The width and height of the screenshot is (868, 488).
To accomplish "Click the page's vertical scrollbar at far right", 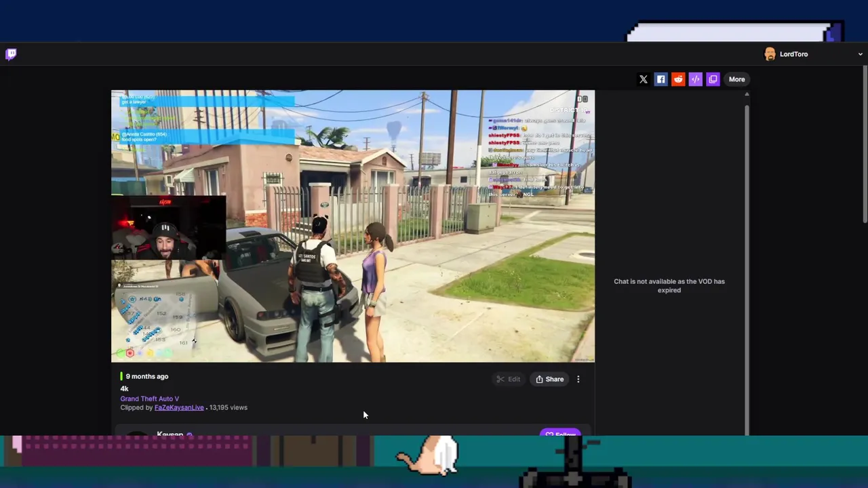I will 865,144.
